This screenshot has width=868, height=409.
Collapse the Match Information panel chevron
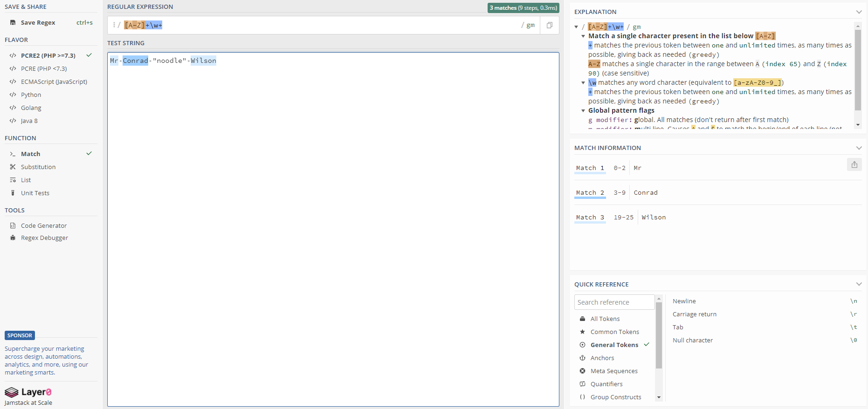pos(859,148)
